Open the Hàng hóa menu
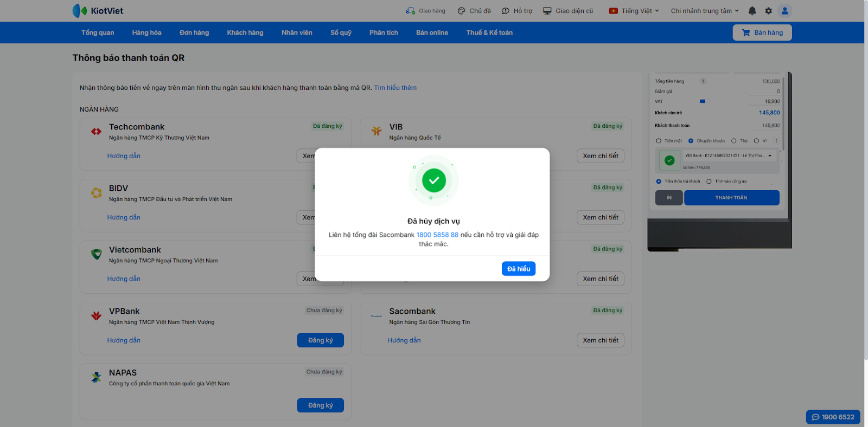Screen dimensions: 868x427 (x=146, y=33)
